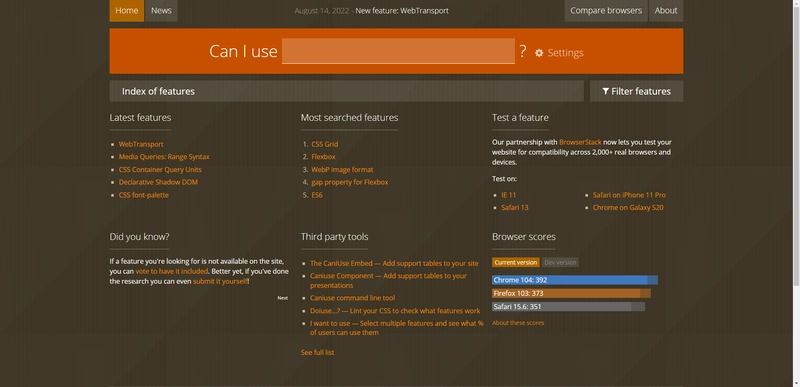800x387 pixels.
Task: Click the 'New feature: WebTransport' news headline
Action: pos(402,11)
